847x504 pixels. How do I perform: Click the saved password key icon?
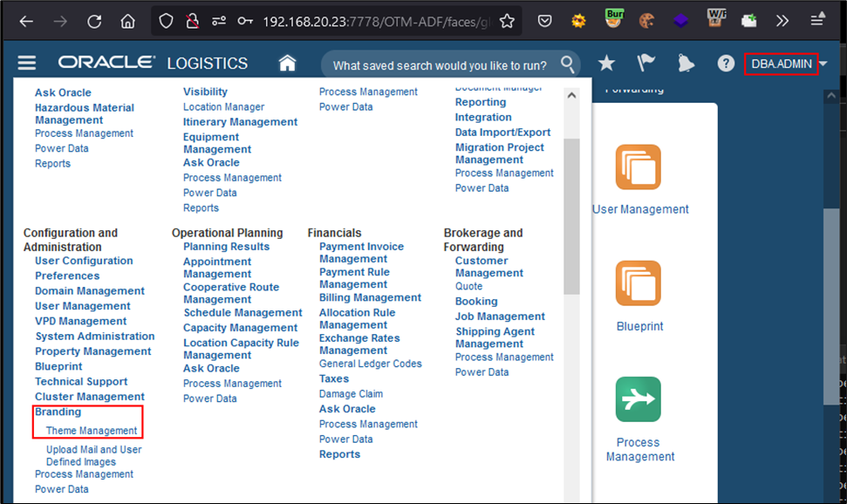pyautogui.click(x=245, y=22)
